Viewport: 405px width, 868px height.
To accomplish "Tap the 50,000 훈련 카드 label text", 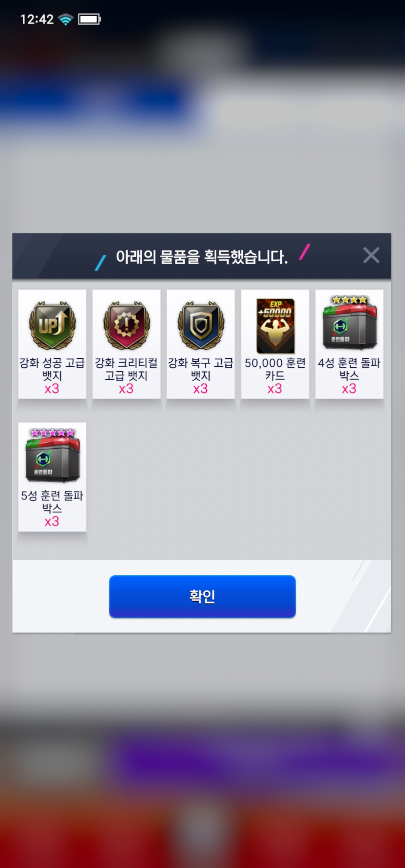I will (x=275, y=369).
